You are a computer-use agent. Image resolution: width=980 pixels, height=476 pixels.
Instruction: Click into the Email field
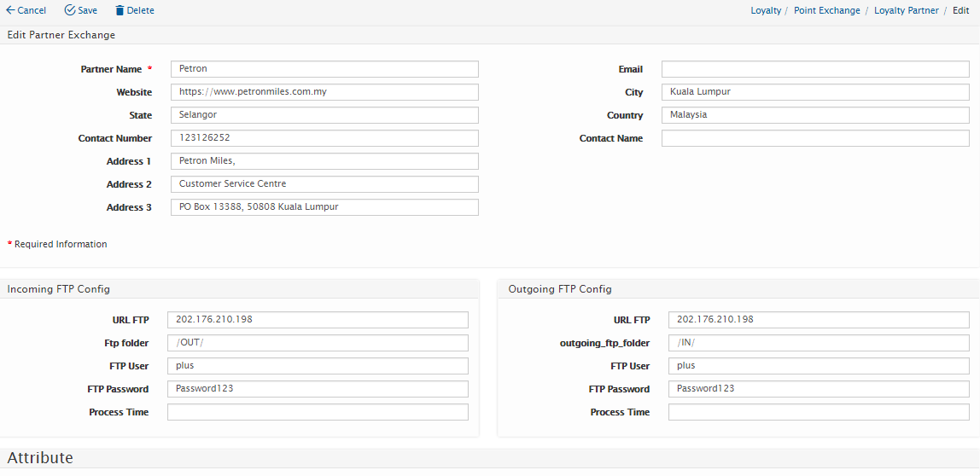[x=814, y=69]
